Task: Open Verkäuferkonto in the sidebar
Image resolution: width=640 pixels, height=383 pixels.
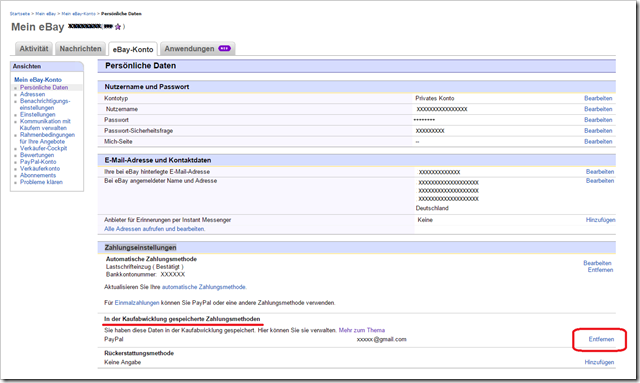Action: (x=40, y=169)
